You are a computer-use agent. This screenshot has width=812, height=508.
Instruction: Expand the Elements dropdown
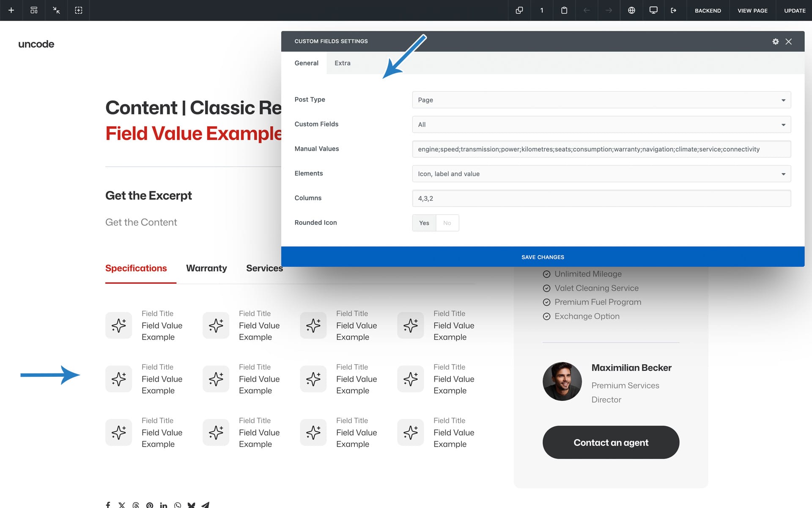pos(601,174)
